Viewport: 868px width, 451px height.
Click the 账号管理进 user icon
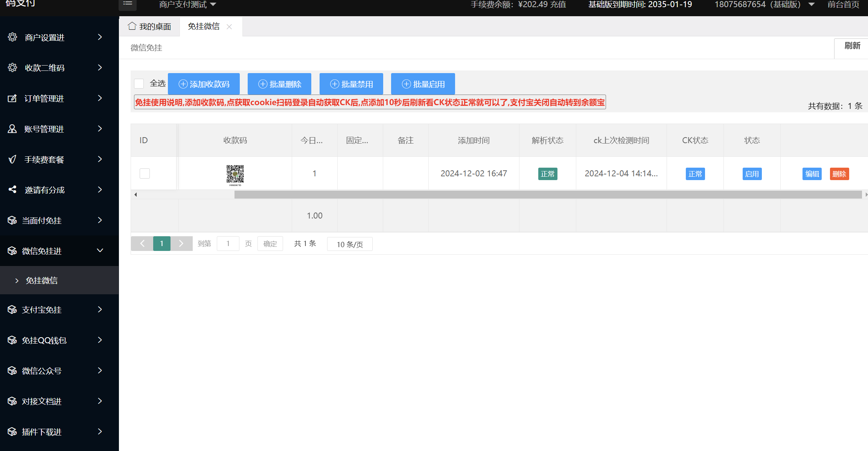point(12,129)
